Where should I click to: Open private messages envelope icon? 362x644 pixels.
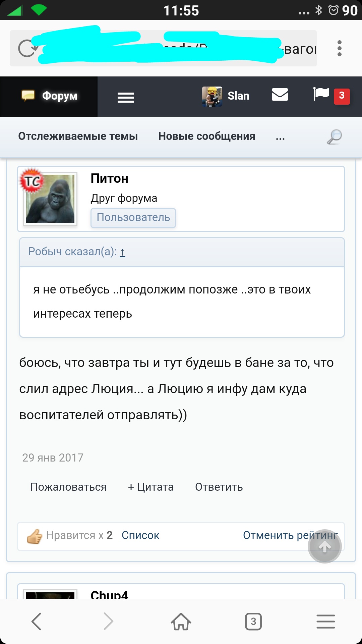pos(280,95)
